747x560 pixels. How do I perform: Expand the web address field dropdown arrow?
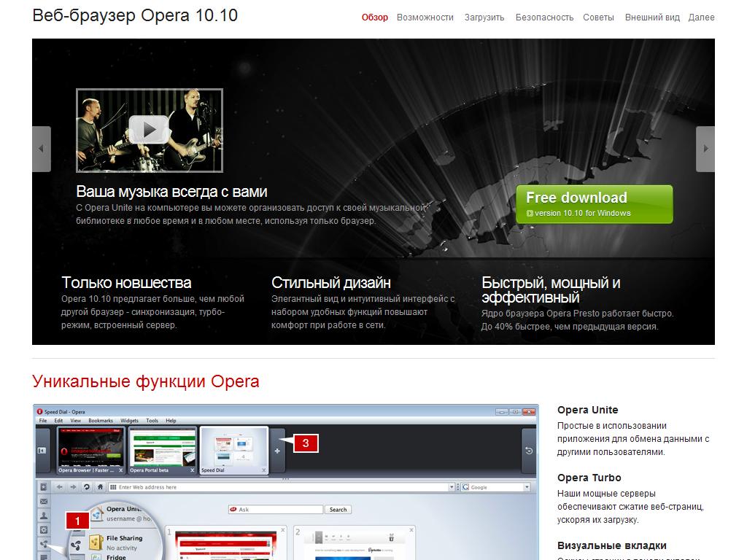(x=452, y=487)
